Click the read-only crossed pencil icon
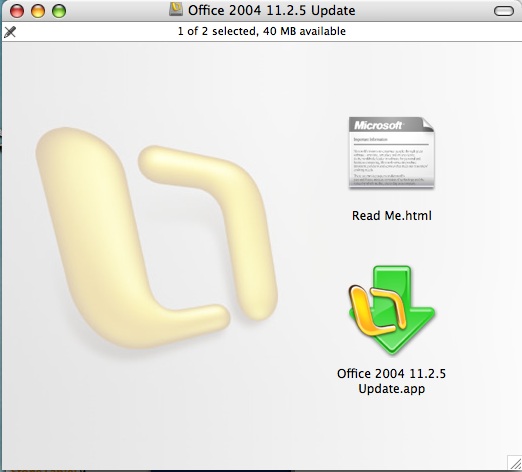522x472 pixels. (x=10, y=32)
